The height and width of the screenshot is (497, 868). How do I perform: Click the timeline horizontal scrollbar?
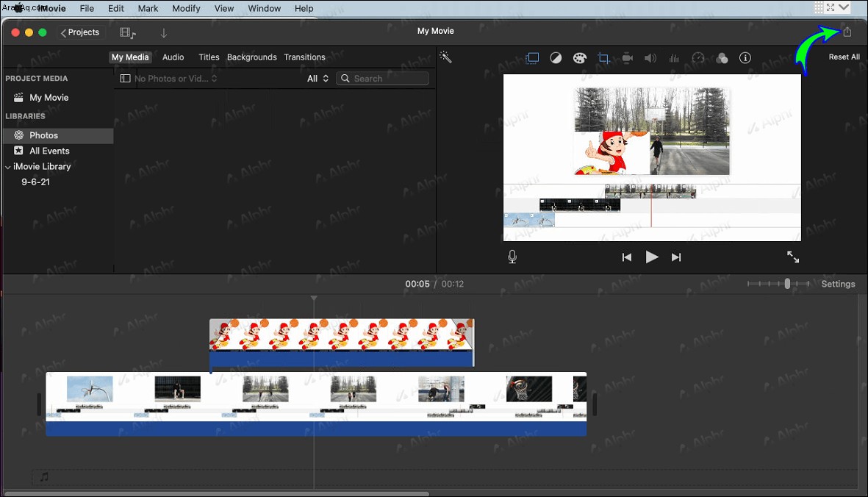pyautogui.click(x=216, y=493)
